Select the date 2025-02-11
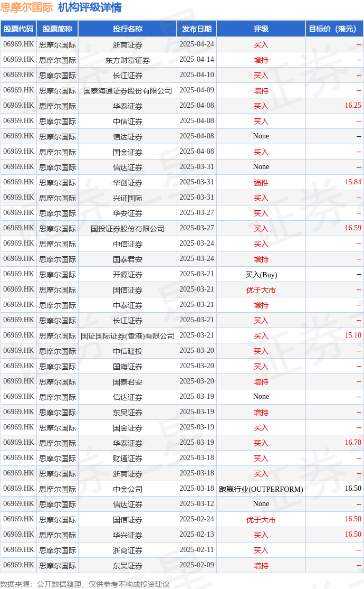 (197, 550)
